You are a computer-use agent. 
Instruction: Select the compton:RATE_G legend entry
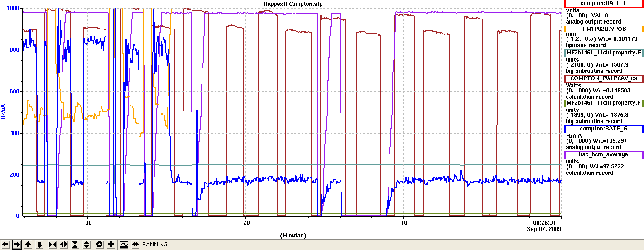(x=603, y=129)
